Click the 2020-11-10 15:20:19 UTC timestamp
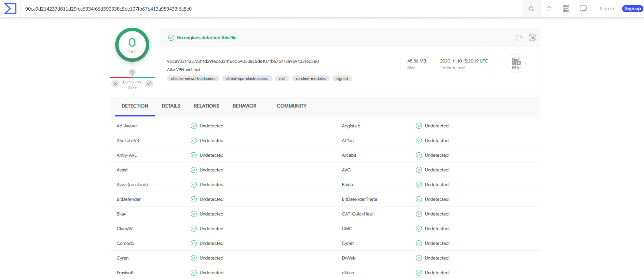 [x=464, y=61]
